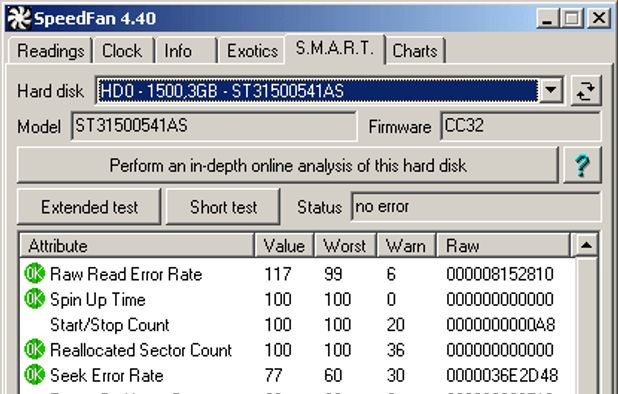The height and width of the screenshot is (394, 618).
Task: Sort by Warn column header
Action: 406,246
